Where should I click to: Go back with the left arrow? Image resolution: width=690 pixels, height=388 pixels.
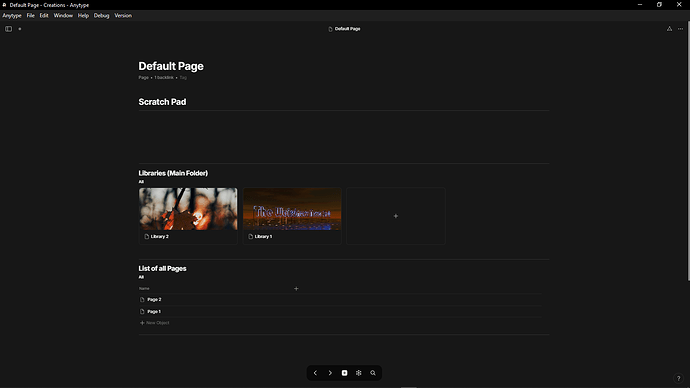315,373
